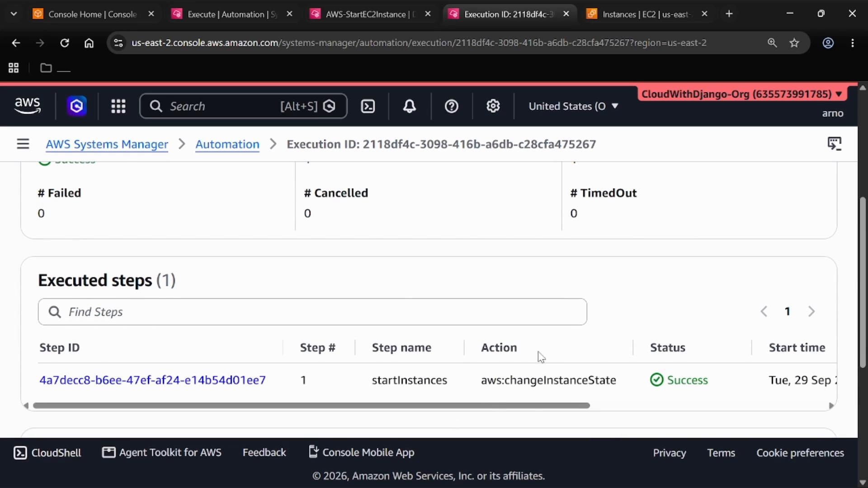Click the Feedback footer link
The width and height of the screenshot is (868, 488).
[x=264, y=453]
